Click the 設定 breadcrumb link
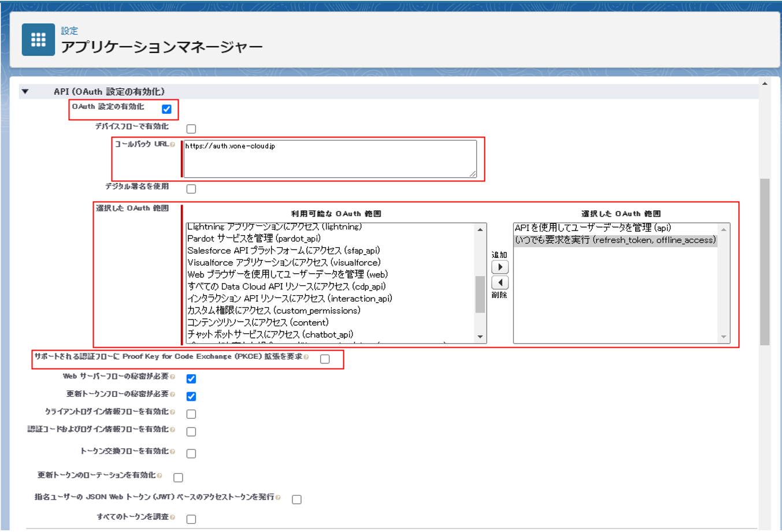This screenshot has height=532, width=782. 69,31
